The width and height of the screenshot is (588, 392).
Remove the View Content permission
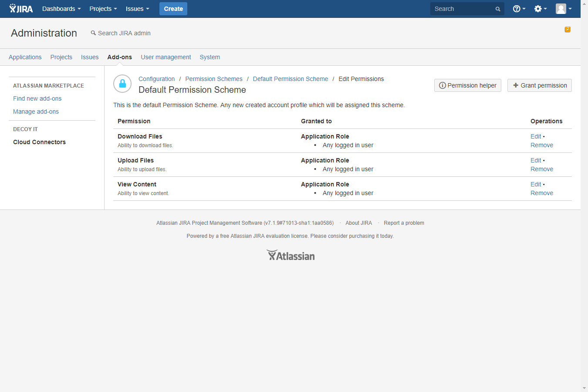click(x=542, y=193)
